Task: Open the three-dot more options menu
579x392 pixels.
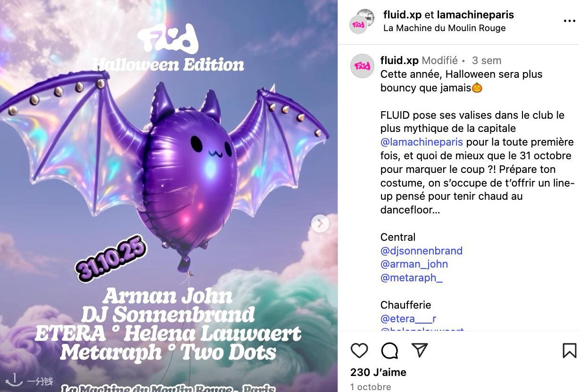Action: coord(570,21)
